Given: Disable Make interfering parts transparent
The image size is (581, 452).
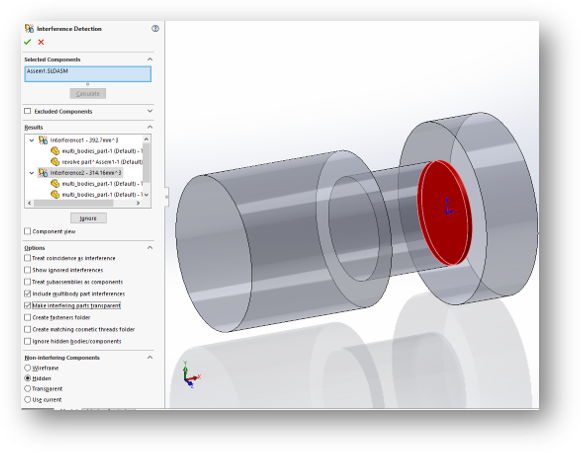Looking at the screenshot, I should (27, 305).
